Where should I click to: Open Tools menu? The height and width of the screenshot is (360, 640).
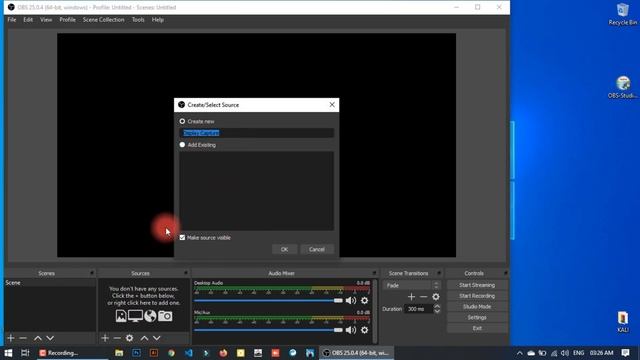coord(138,20)
